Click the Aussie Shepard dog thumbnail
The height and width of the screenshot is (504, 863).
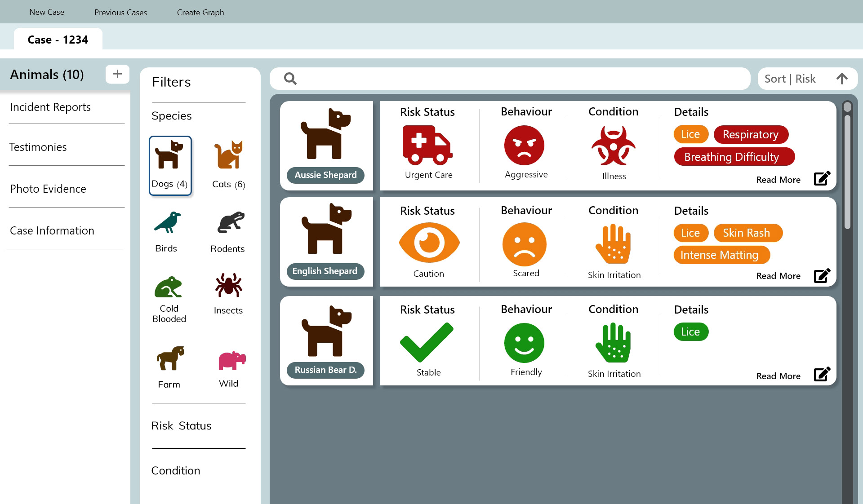325,133
